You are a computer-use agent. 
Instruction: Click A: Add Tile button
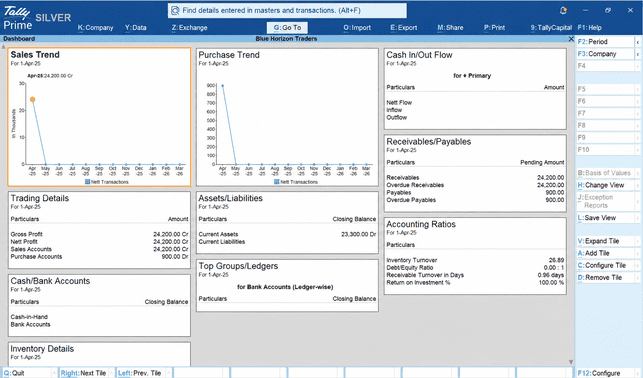pos(605,253)
